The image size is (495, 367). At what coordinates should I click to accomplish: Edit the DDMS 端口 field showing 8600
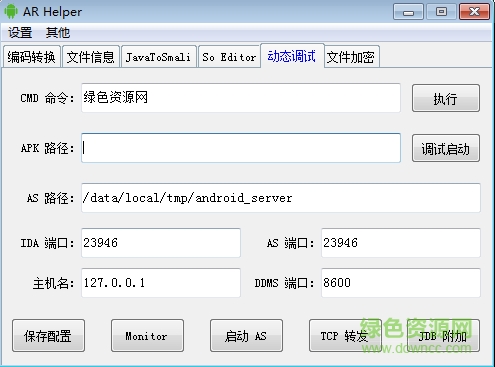[401, 283]
